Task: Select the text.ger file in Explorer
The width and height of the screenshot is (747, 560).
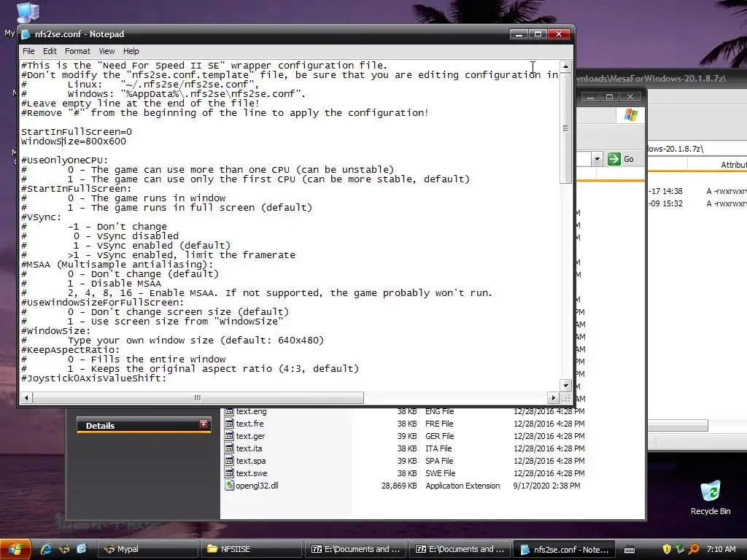Action: point(250,436)
